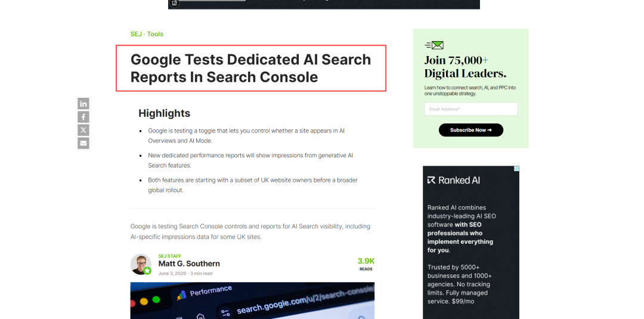Image resolution: width=644 pixels, height=319 pixels.
Task: Click 'Learn how to connect search, AI, and PPC' text
Action: (x=470, y=91)
